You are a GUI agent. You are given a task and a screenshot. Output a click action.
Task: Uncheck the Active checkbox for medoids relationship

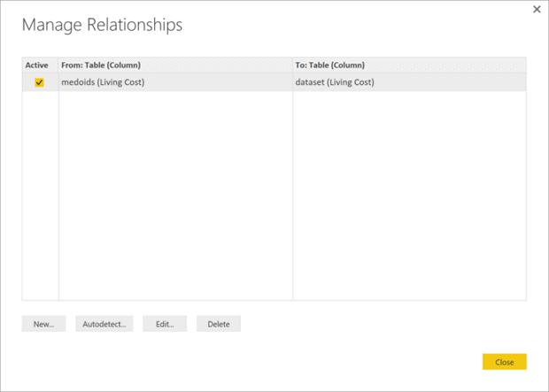39,82
